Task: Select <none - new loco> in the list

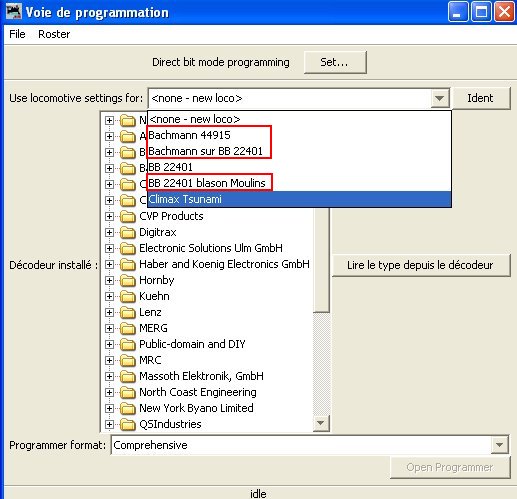Action: pyautogui.click(x=299, y=119)
